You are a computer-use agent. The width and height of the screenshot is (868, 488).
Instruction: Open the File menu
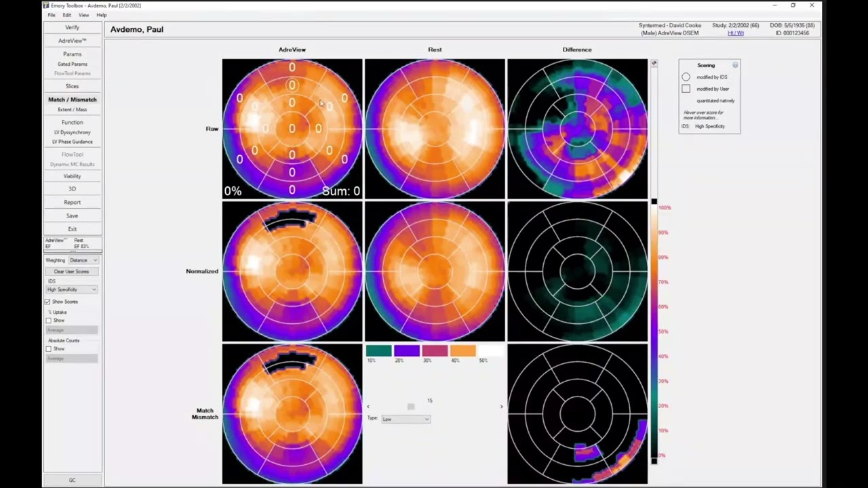click(x=52, y=15)
